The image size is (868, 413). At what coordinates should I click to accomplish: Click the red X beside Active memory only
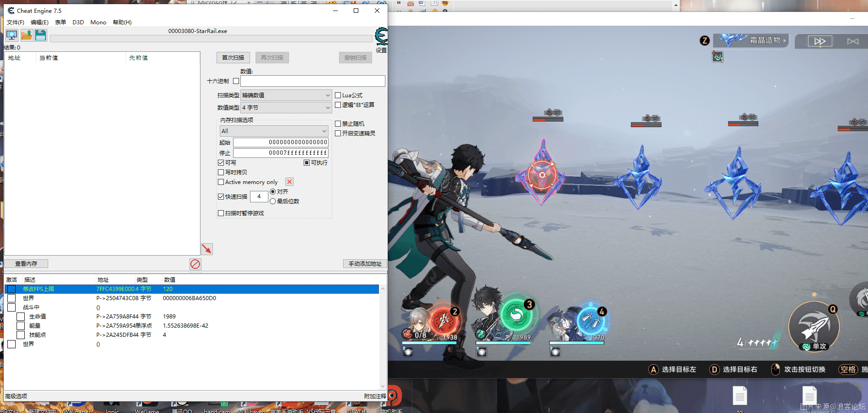289,182
